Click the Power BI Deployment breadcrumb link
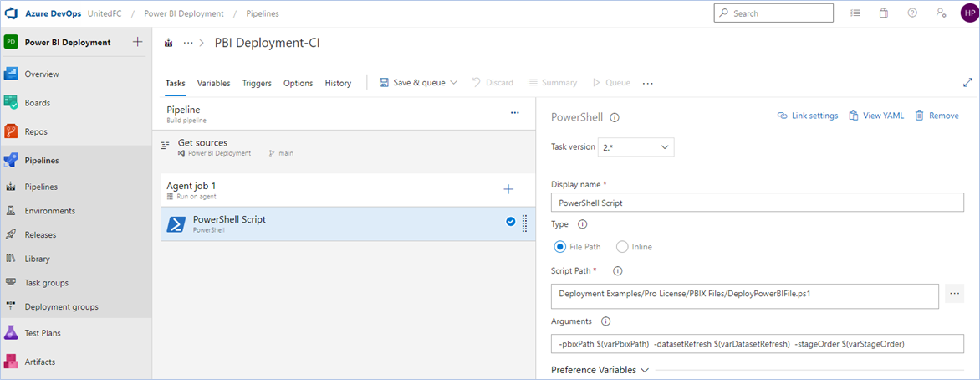Screen dimensions: 980x380 coord(184,13)
